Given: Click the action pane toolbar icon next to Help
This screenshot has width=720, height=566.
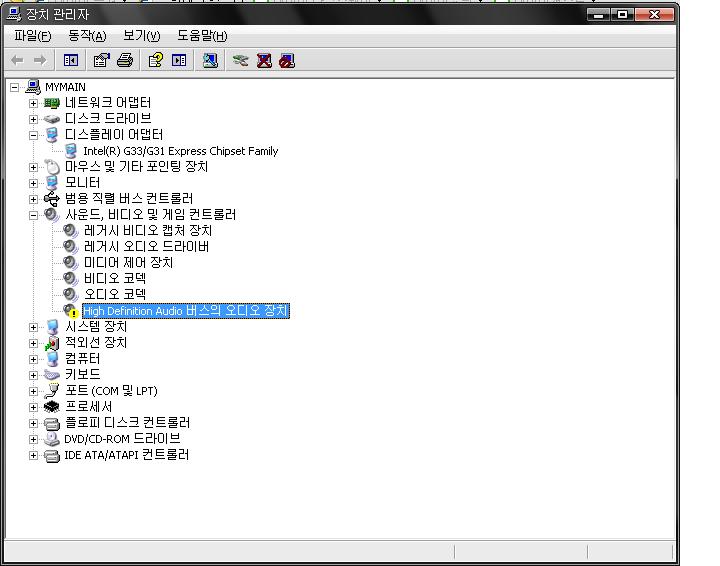Looking at the screenshot, I should [x=179, y=60].
